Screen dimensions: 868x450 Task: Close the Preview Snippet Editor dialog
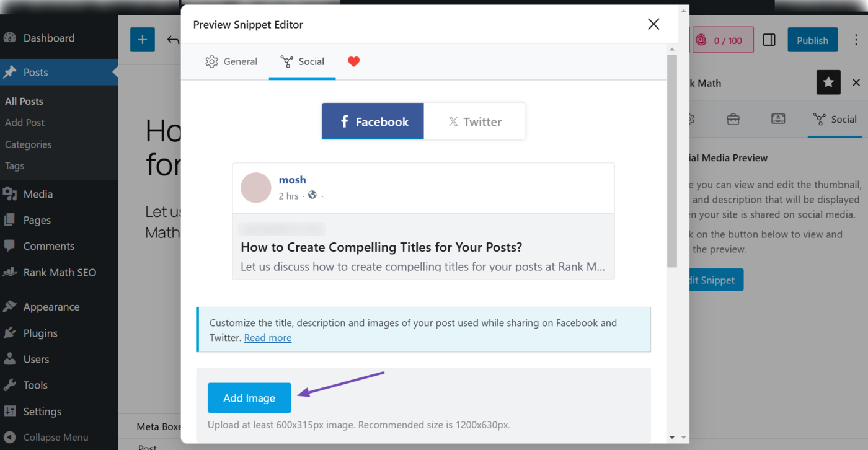click(653, 24)
